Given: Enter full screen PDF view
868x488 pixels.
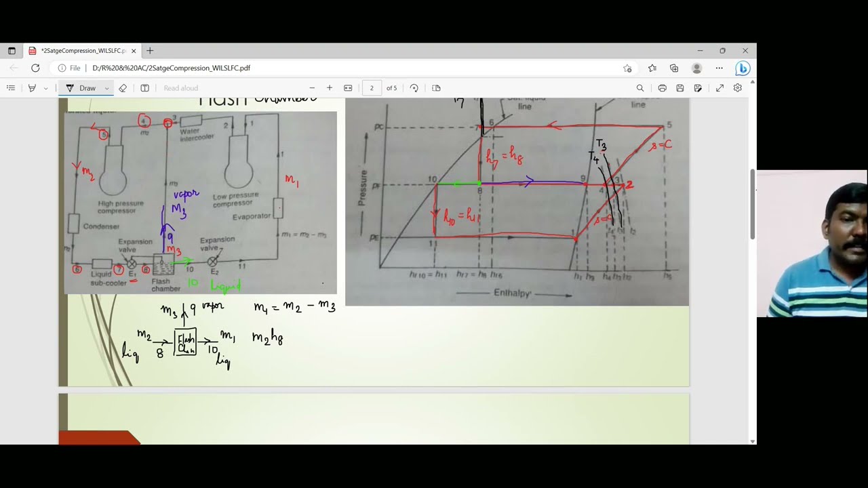Looking at the screenshot, I should click(719, 88).
